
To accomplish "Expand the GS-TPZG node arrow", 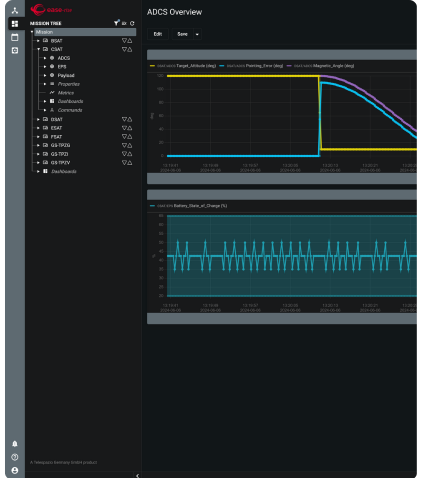I will [x=38, y=145].
